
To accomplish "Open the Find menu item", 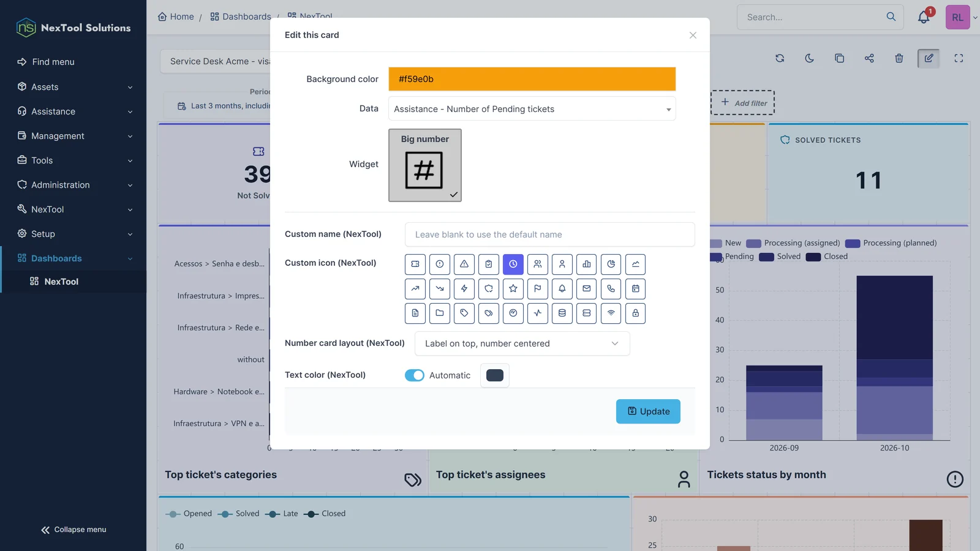I will pos(73,62).
